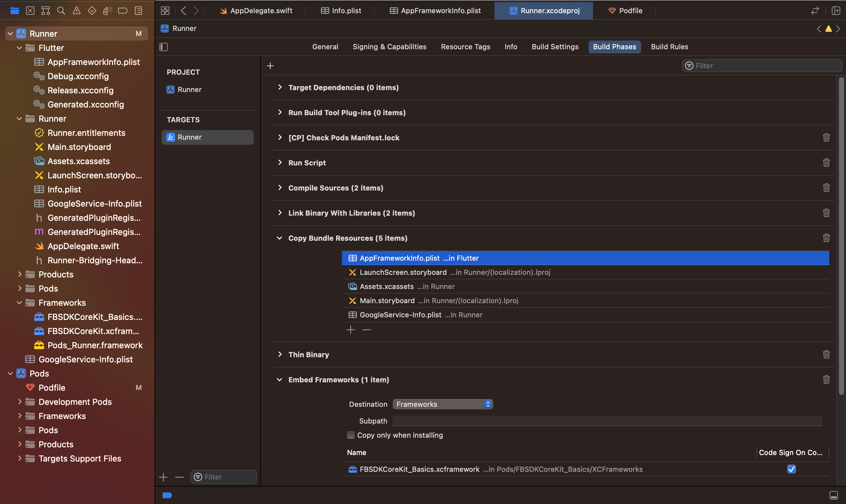Show the Source Control navigator icon
This screenshot has width=846, height=504.
point(30,11)
